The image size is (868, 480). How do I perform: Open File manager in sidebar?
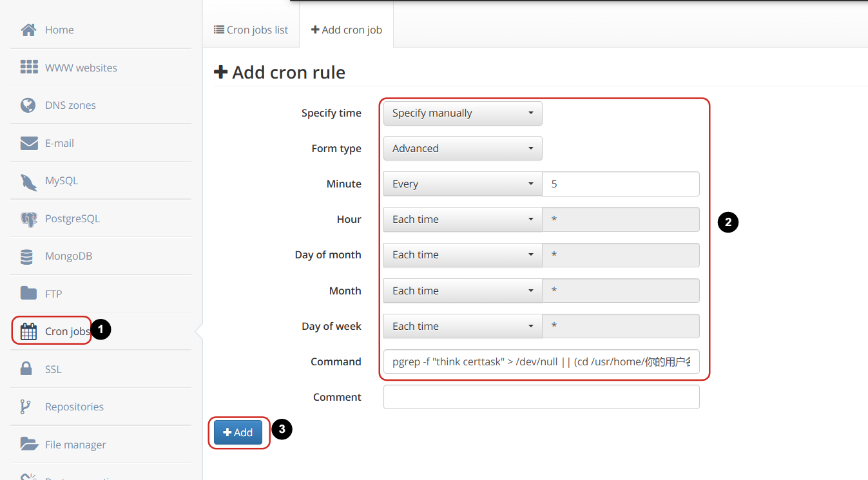[x=75, y=445]
